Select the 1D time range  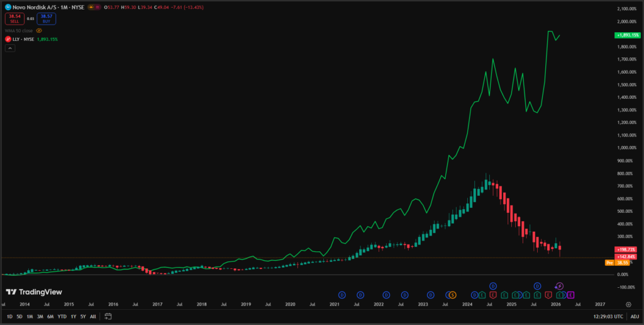(9, 316)
